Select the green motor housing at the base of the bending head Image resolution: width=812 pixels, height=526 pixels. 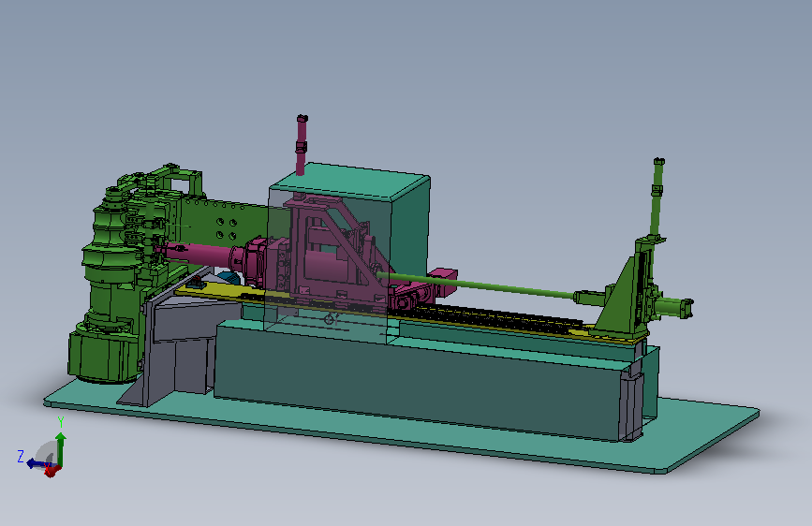(104, 358)
